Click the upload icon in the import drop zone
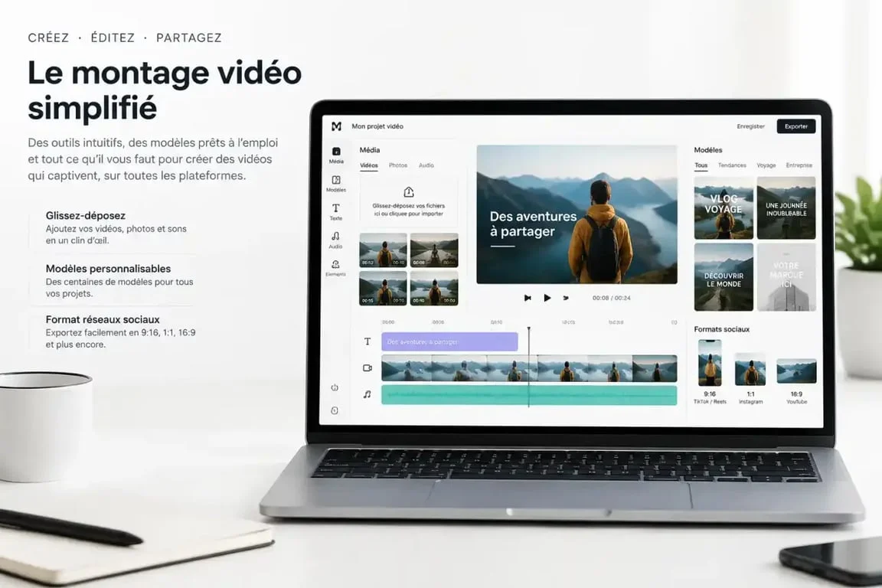Screen dimensions: 882x588 pos(409,192)
